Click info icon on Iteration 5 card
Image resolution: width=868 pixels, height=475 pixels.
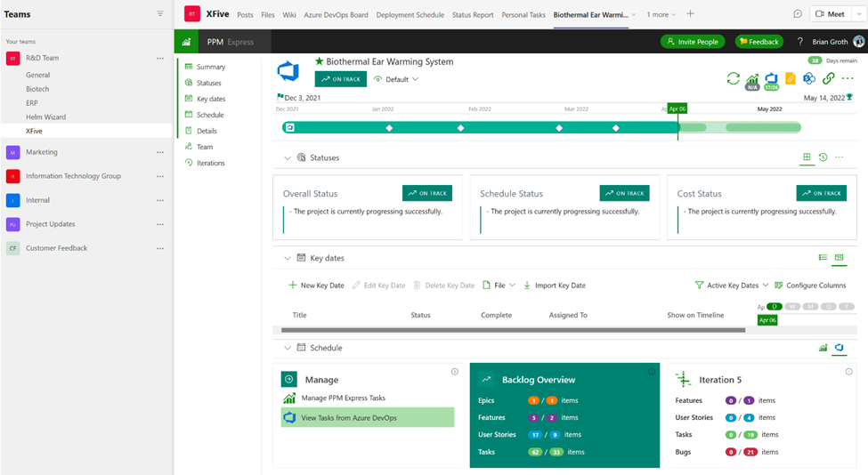[848, 372]
